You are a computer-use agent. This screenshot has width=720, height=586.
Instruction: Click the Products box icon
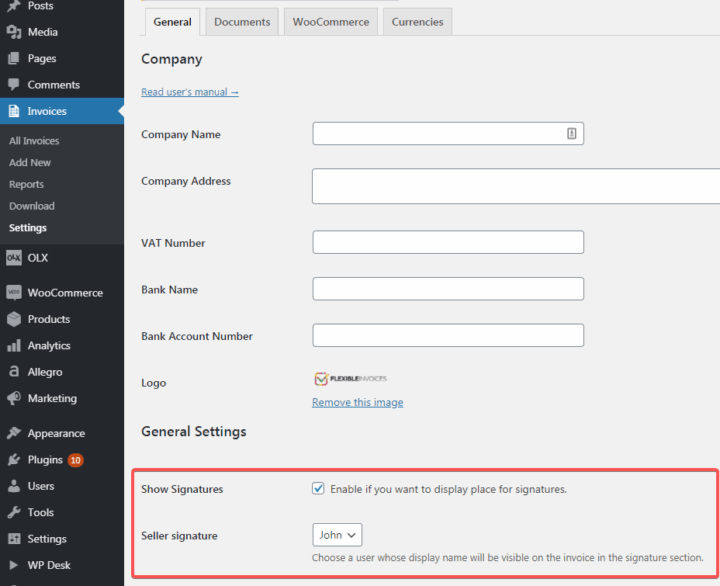click(x=14, y=319)
